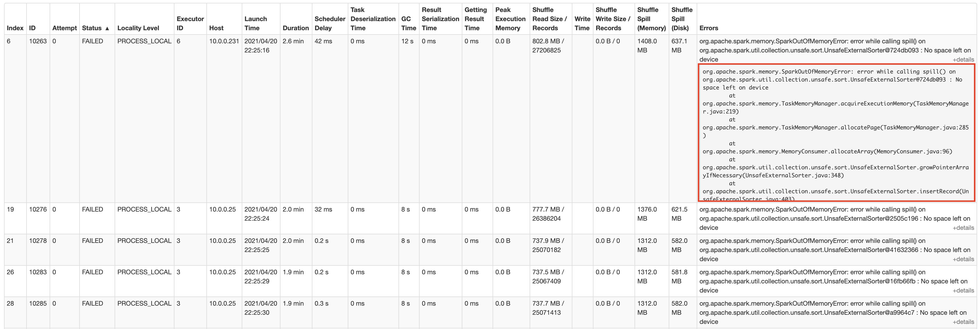Click launch time 2021/04/20 22:25:16
The image size is (980, 329).
tap(261, 46)
